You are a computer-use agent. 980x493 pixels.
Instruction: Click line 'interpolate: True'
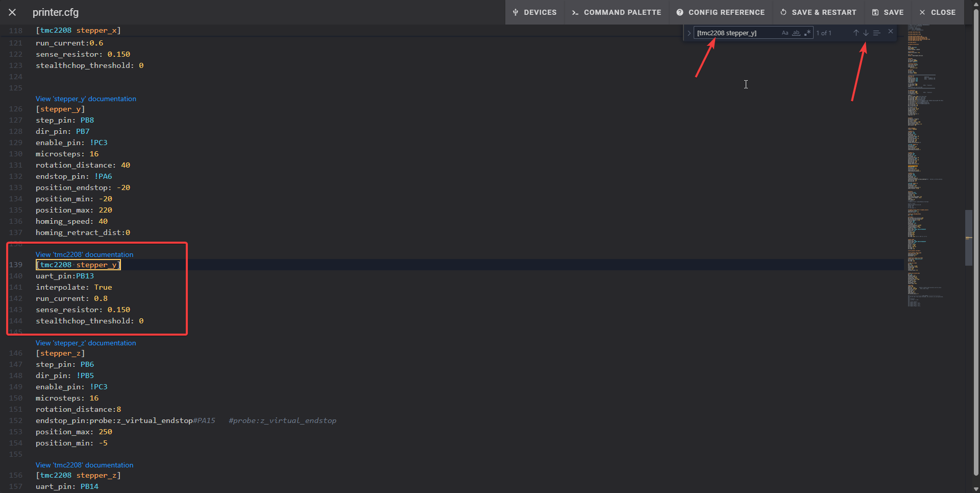pos(73,287)
